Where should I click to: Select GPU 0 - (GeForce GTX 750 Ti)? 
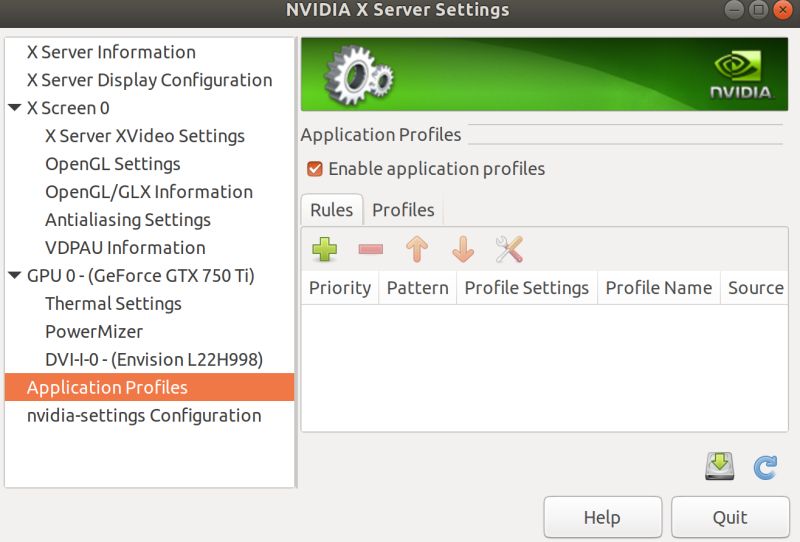[x=140, y=276]
